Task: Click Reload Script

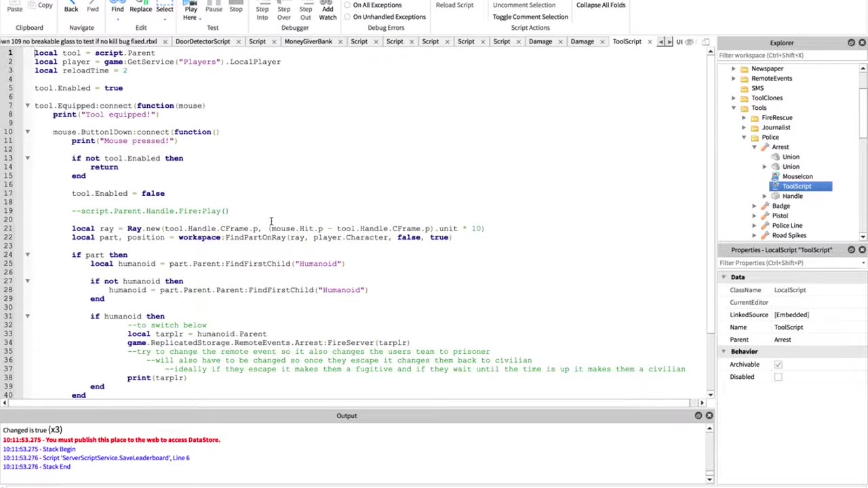Action: click(454, 5)
